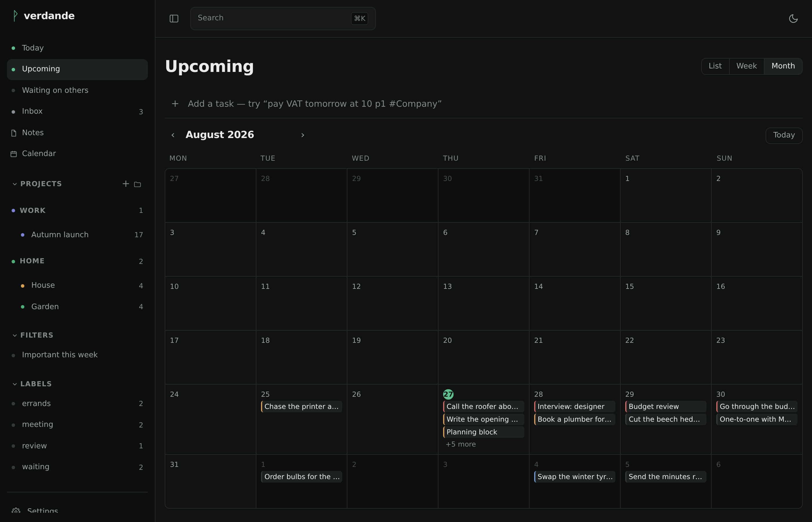The image size is (812, 522).
Task: Click the Add a task input
Action: (x=484, y=104)
